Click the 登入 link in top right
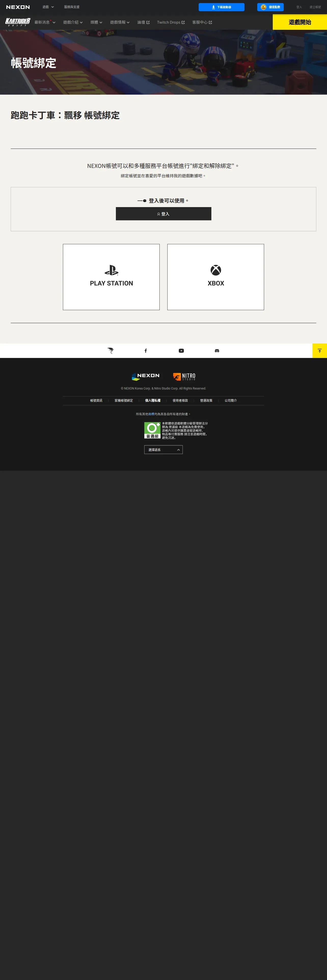 (x=299, y=7)
